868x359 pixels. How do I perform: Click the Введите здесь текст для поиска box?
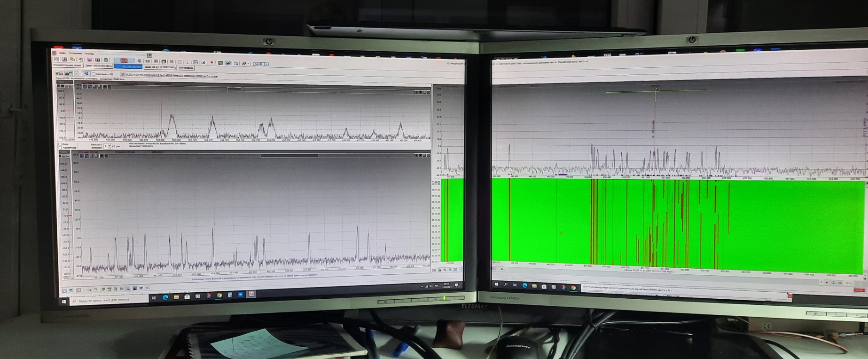(x=109, y=300)
